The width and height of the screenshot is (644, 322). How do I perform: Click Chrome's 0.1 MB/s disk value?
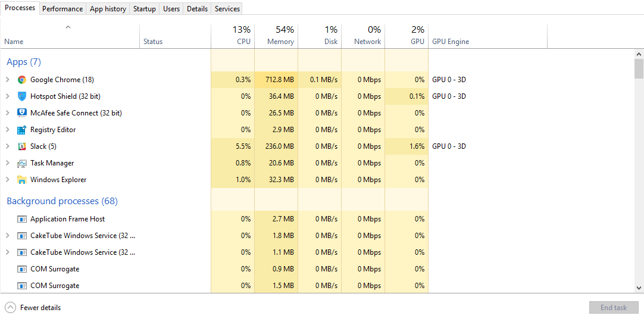(320, 80)
